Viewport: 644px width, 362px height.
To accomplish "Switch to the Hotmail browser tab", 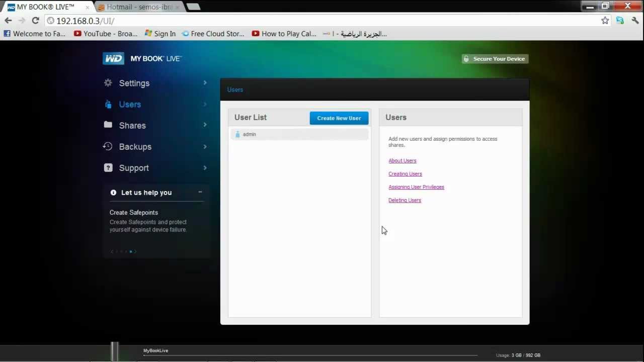I will tap(138, 7).
